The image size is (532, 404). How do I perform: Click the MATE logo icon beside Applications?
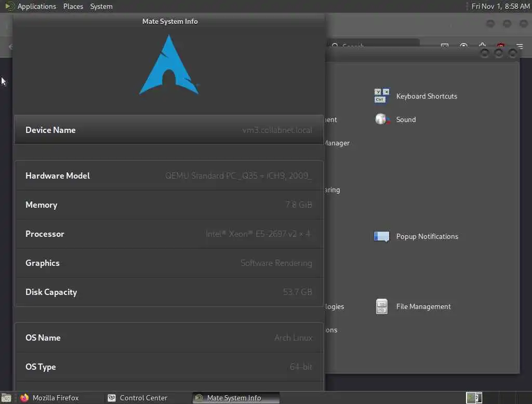pyautogui.click(x=9, y=6)
